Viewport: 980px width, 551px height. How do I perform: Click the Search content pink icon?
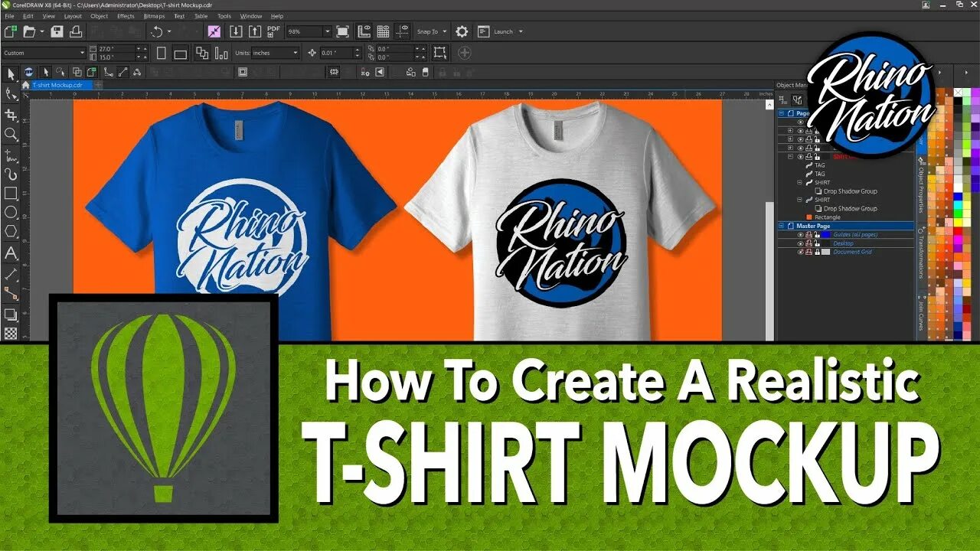pyautogui.click(x=214, y=31)
